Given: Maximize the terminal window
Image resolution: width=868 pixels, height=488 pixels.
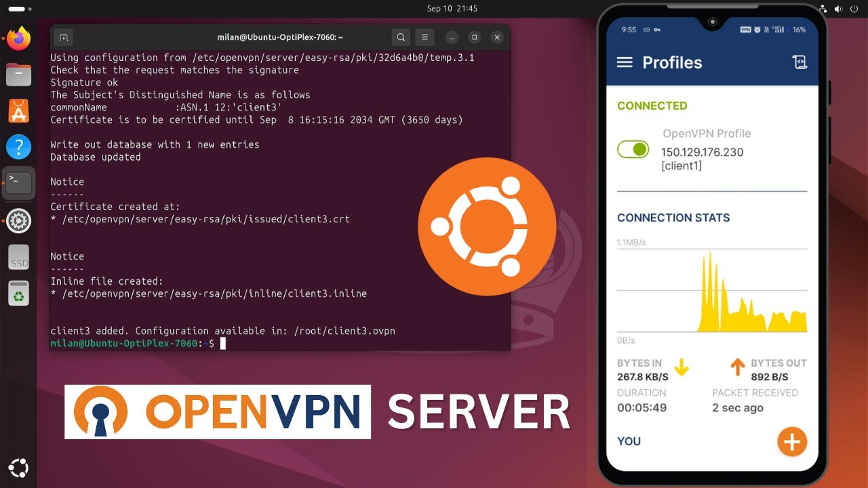Looking at the screenshot, I should click(475, 37).
